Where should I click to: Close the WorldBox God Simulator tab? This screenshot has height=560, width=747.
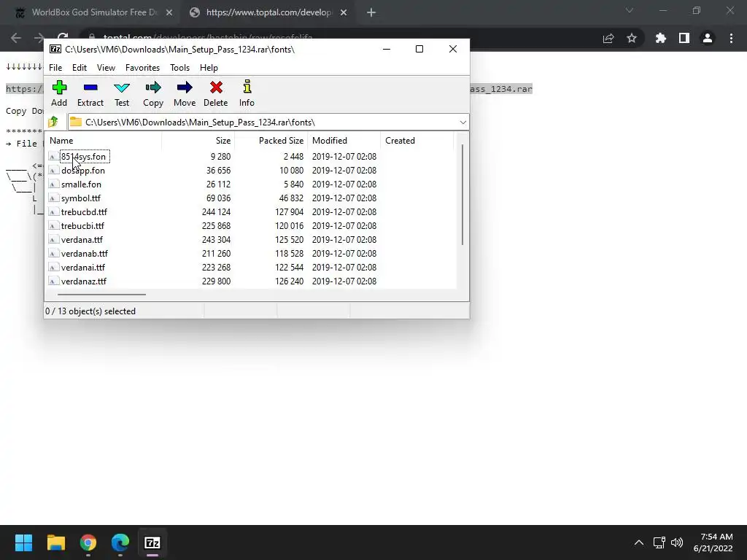169,13
